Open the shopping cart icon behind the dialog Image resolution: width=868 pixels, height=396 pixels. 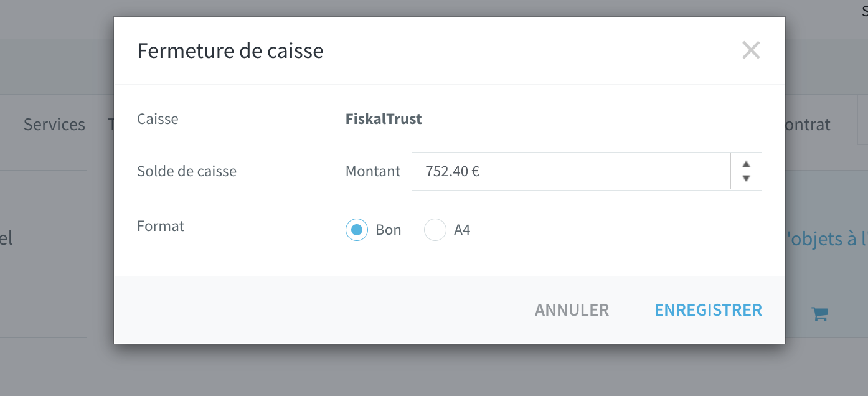click(x=819, y=314)
